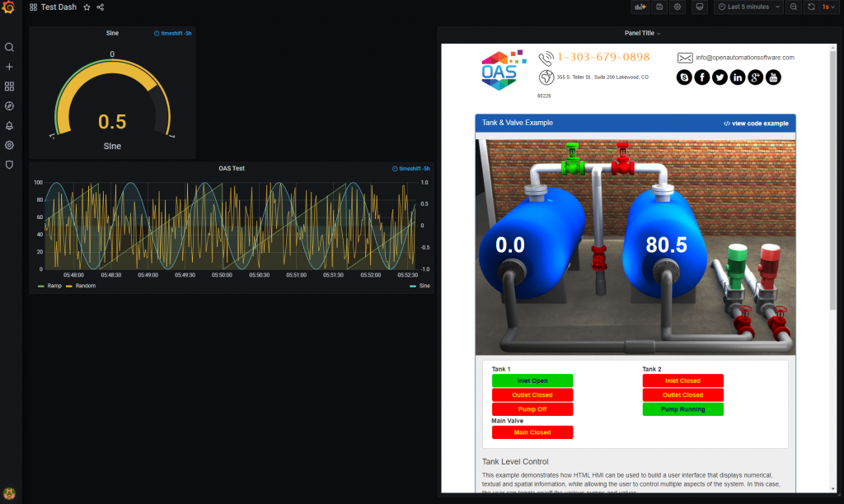Star the Test Dash dashboard

click(x=87, y=7)
